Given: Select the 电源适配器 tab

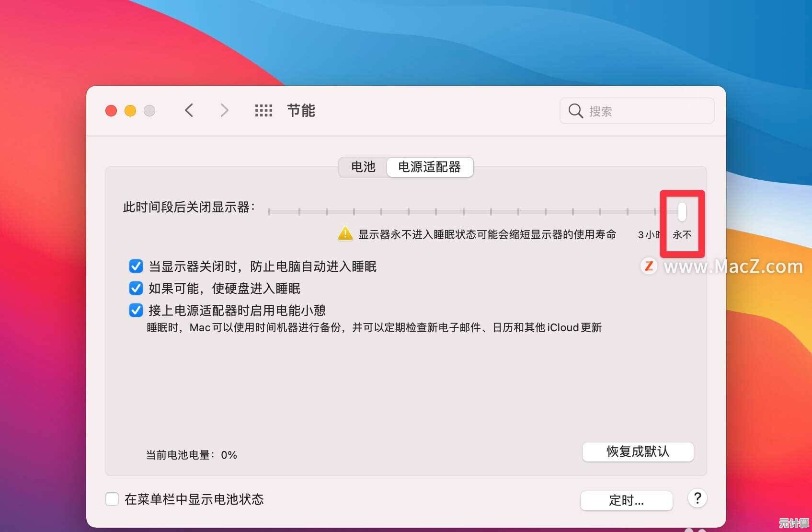Looking at the screenshot, I should 430,167.
